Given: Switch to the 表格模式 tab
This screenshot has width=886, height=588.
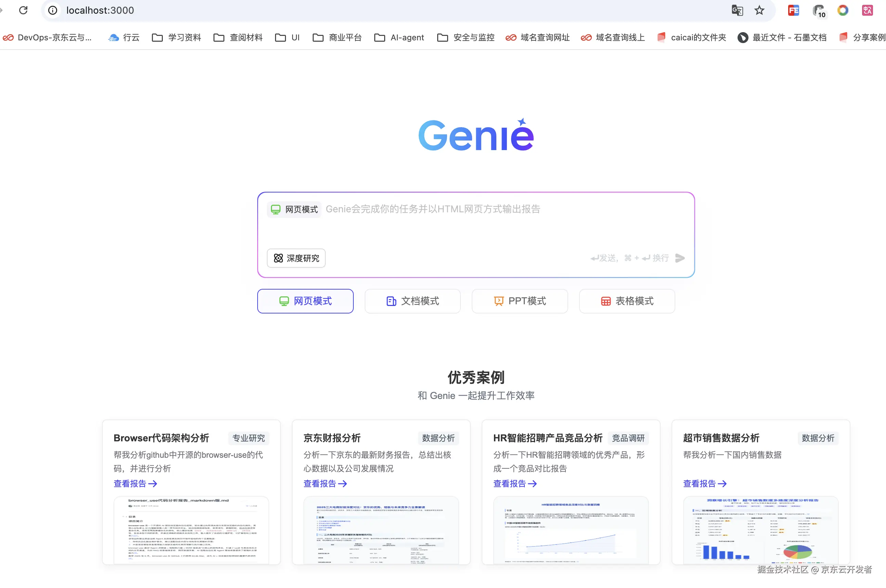Looking at the screenshot, I should pyautogui.click(x=627, y=301).
